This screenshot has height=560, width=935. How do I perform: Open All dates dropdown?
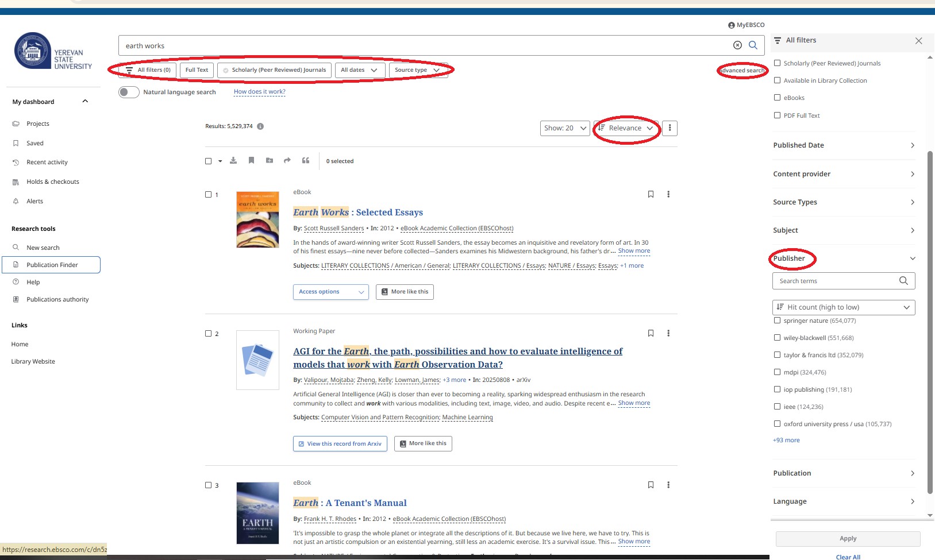pos(359,70)
